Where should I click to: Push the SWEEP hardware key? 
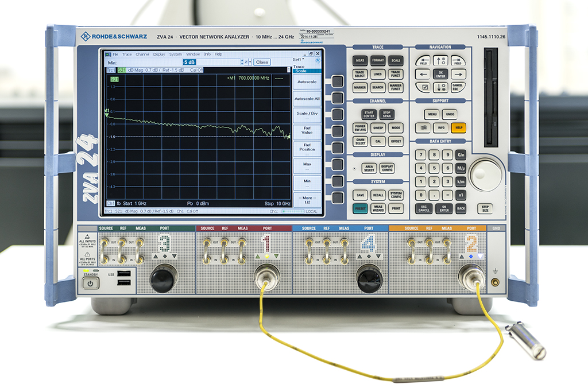pyautogui.click(x=378, y=128)
